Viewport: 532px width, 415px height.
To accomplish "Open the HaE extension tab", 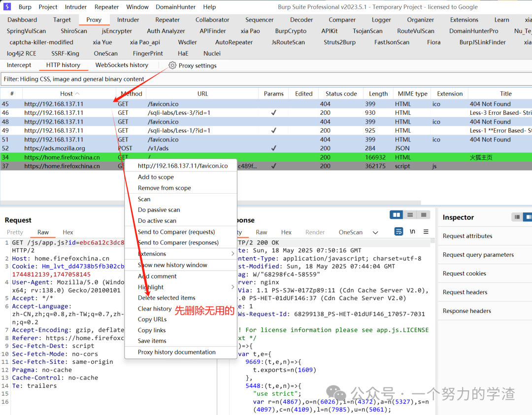I will [183, 53].
